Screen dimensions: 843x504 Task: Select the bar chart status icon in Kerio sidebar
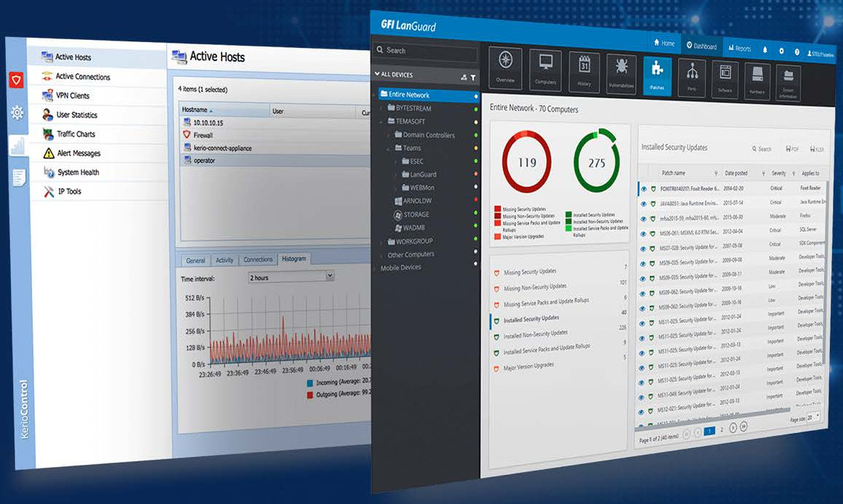click(x=17, y=145)
